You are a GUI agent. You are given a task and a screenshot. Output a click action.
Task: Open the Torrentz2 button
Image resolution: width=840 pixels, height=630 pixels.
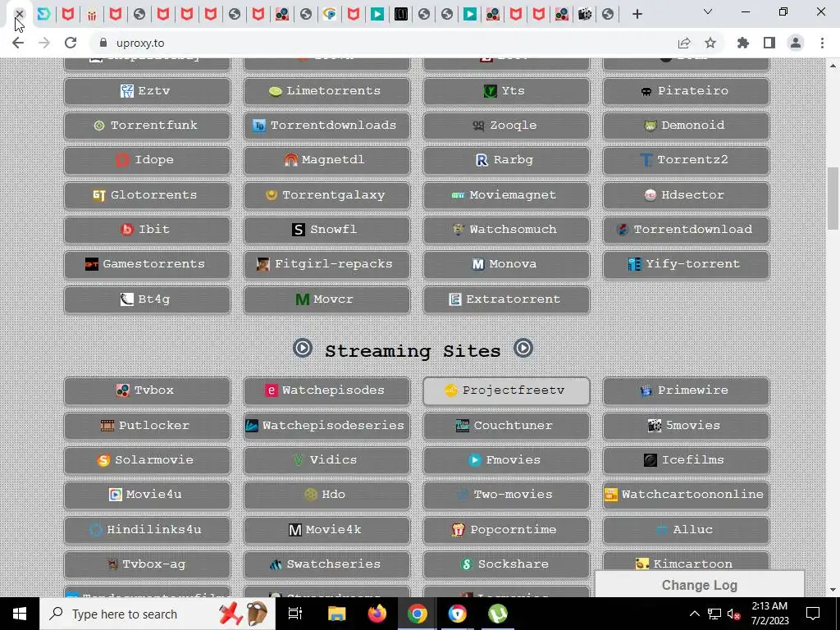686,160
